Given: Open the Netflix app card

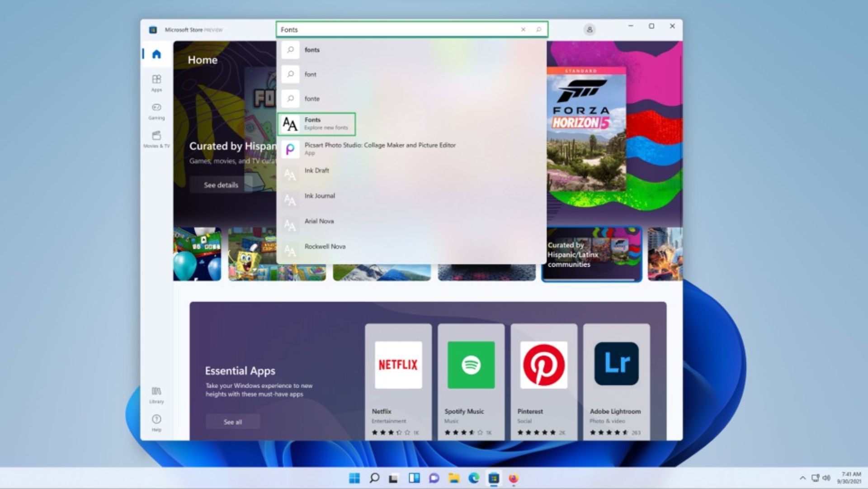Looking at the screenshot, I should point(398,380).
